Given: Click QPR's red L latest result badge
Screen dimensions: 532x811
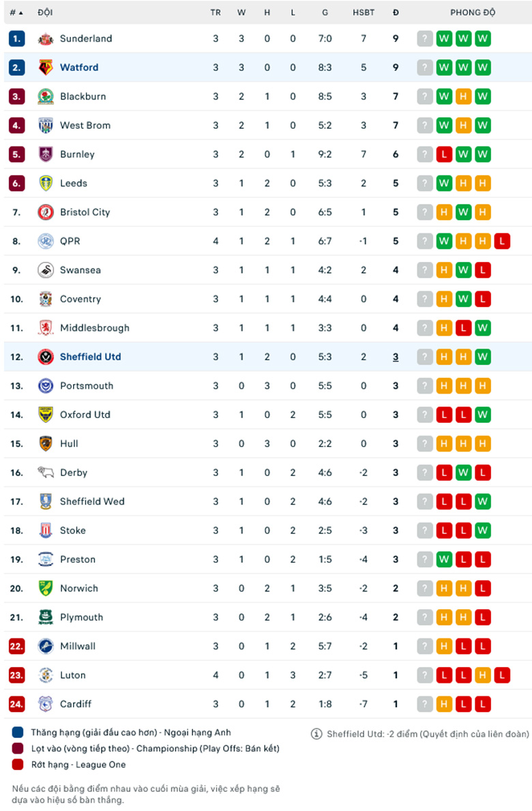Looking at the screenshot, I should point(502,241).
